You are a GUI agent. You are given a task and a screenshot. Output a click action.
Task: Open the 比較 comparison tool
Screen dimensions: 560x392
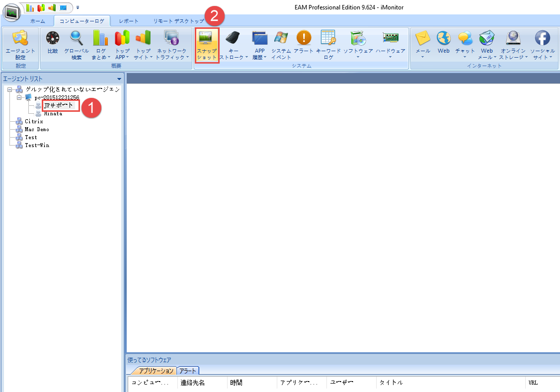[53, 43]
